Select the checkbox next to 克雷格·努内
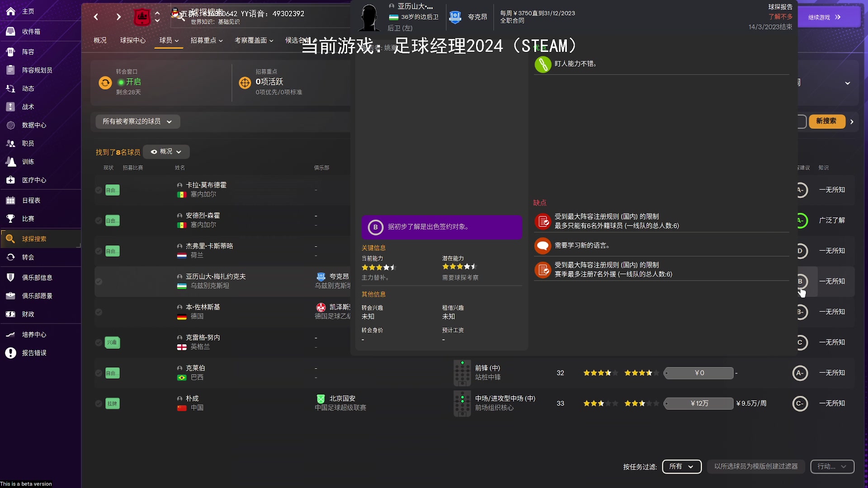This screenshot has width=868, height=488. tap(99, 343)
